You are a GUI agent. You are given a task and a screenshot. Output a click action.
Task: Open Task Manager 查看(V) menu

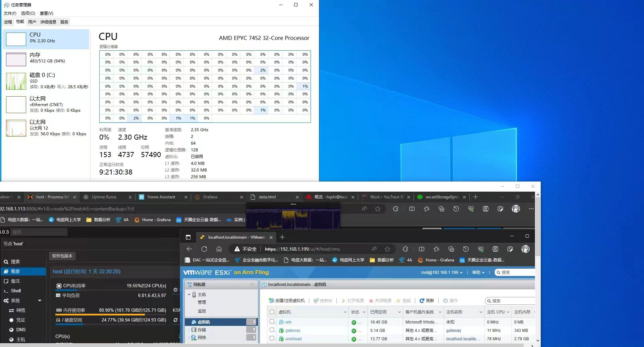[x=47, y=13]
